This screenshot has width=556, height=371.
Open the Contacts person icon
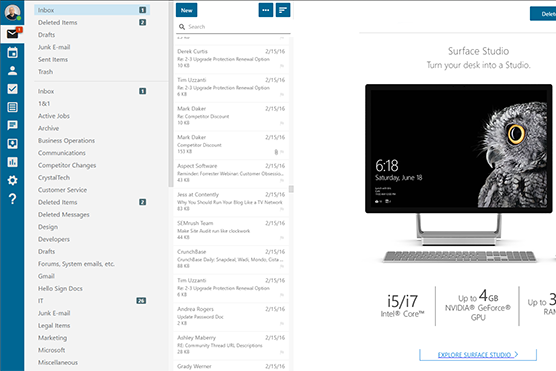[12, 71]
